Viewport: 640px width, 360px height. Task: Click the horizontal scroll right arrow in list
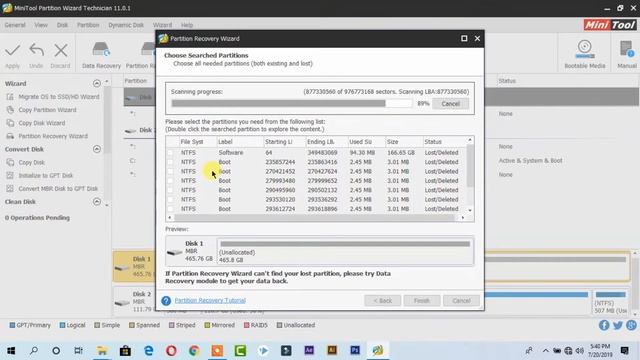[x=462, y=218]
